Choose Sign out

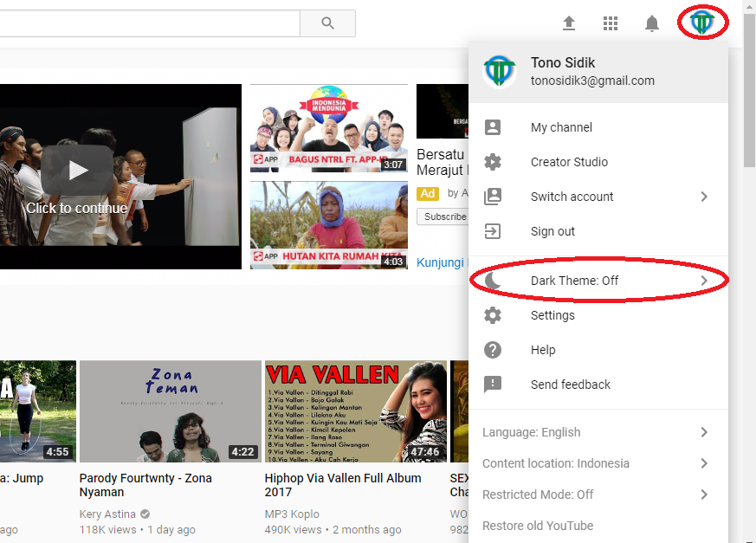pyautogui.click(x=598, y=231)
